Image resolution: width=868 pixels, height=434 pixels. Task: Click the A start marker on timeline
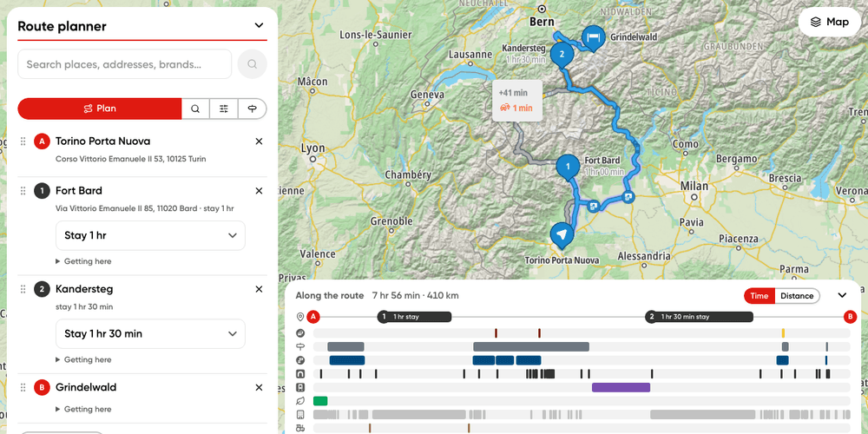coord(313,317)
